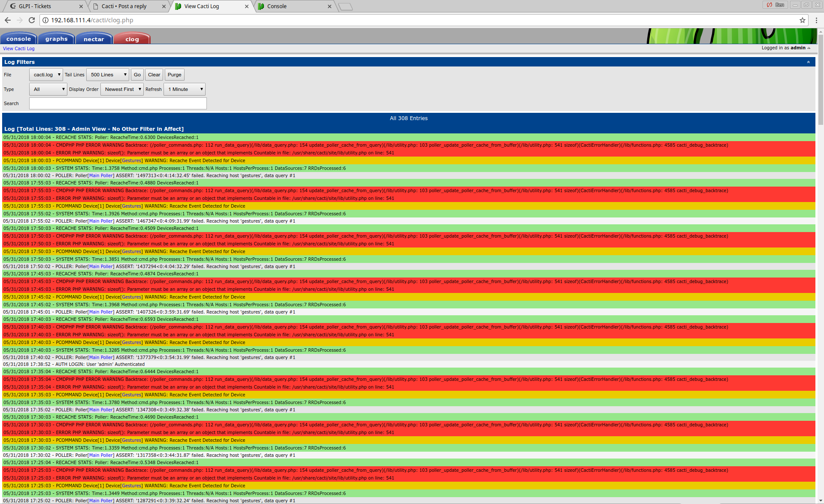The height and width of the screenshot is (504, 824).
Task: Select the 17:45:03 sizeof() ERROR PHP WARNING row
Action: [409, 290]
